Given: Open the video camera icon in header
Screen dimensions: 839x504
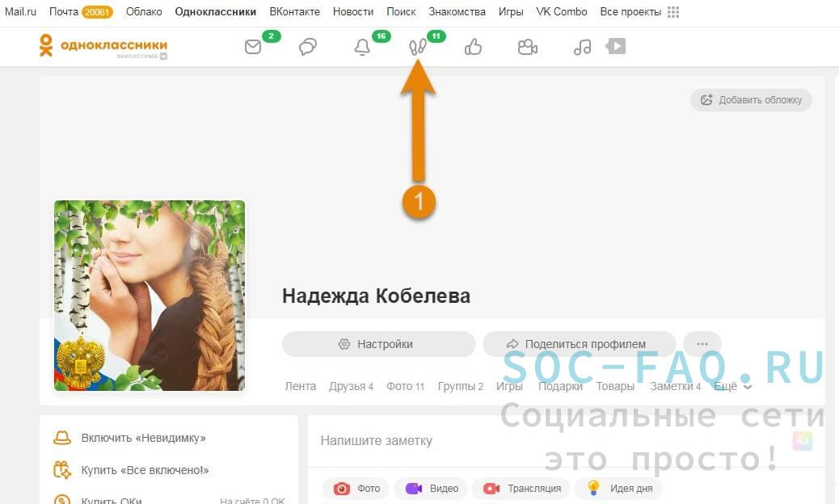Looking at the screenshot, I should coord(528,48).
